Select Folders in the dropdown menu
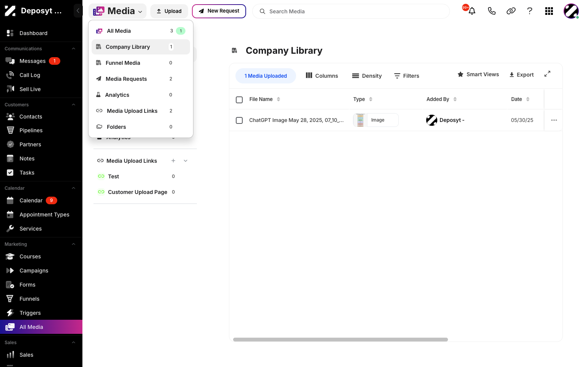The height and width of the screenshot is (367, 588). pos(141,127)
